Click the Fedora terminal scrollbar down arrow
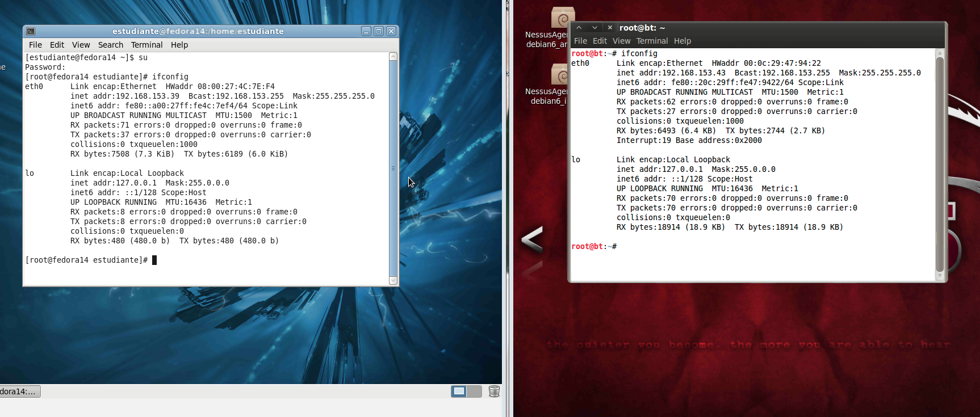Image resolution: width=980 pixels, height=417 pixels. 393,280
